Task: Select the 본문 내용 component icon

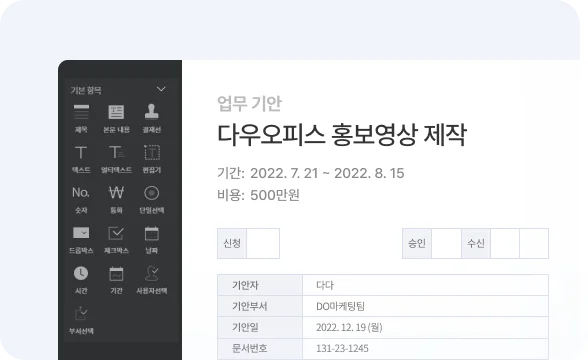Action: pyautogui.click(x=116, y=112)
